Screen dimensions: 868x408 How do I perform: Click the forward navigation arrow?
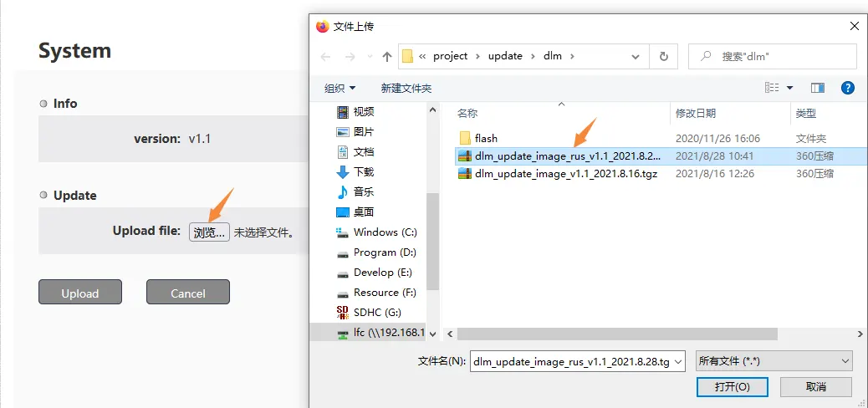350,57
